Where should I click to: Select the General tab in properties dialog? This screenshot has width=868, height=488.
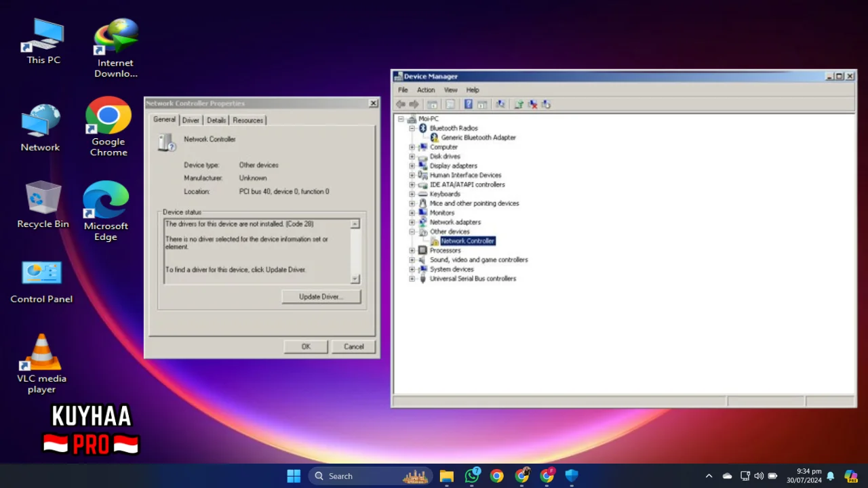(164, 119)
